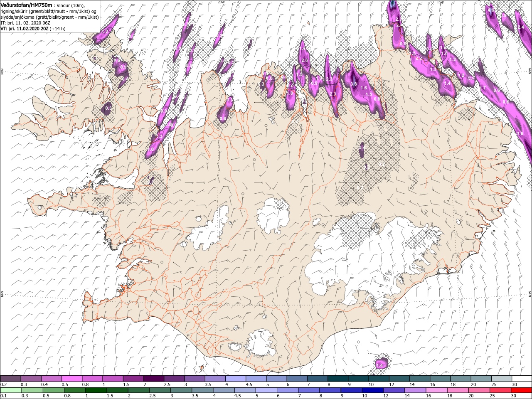Pick the snow legend swatch starting at 0.2
Image resolution: width=532 pixels, height=399 pixels.
11,379
